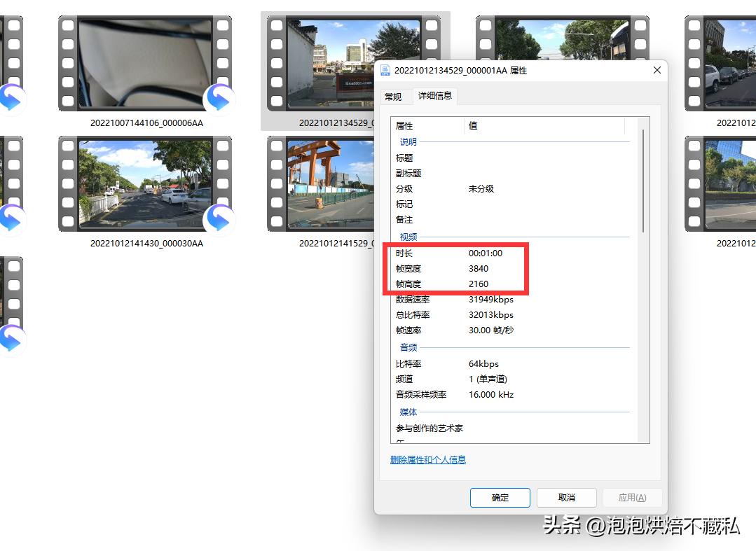The width and height of the screenshot is (756, 551).
Task: Click the video file icon in the dialog title bar
Action: pyautogui.click(x=385, y=70)
